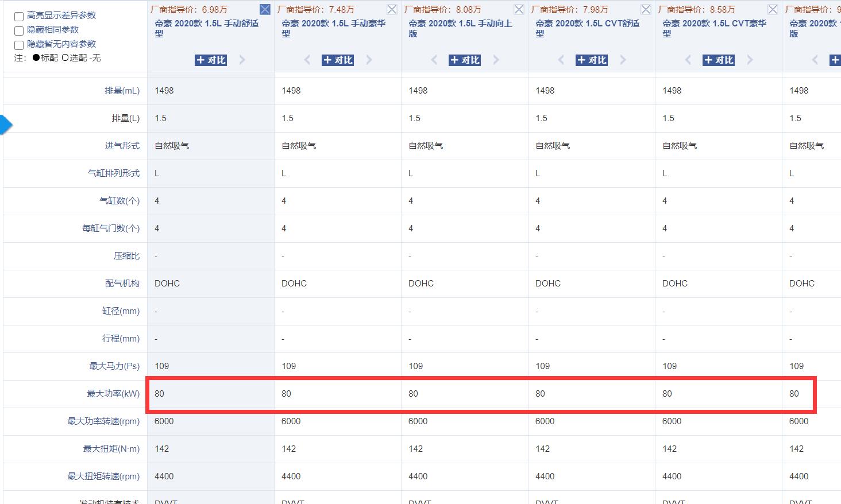Add 手动向上版 to 对比 list
This screenshot has width=841, height=504.
pyautogui.click(x=465, y=60)
